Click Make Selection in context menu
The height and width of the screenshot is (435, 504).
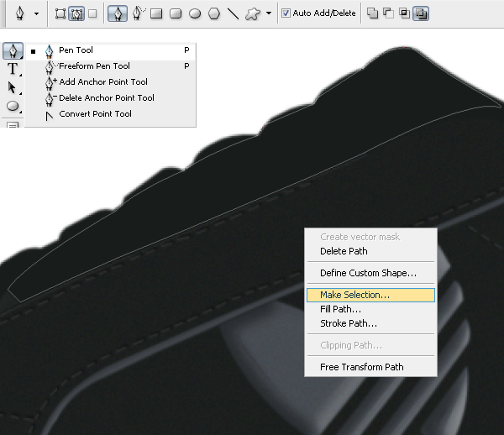coord(370,295)
